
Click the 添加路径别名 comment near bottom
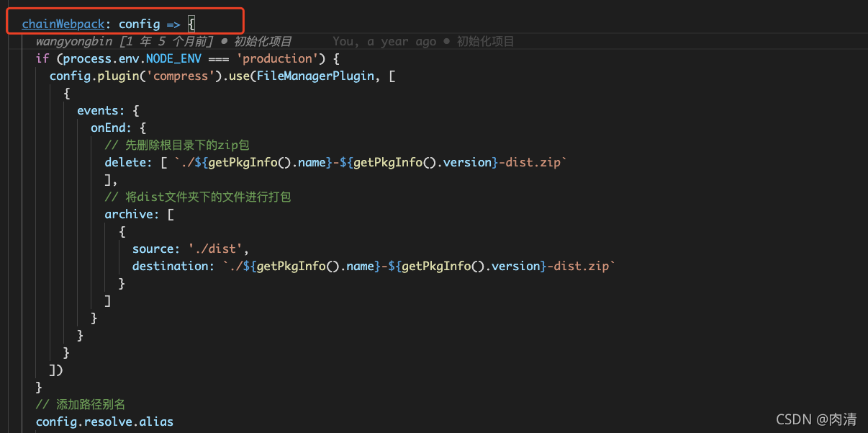(x=81, y=404)
